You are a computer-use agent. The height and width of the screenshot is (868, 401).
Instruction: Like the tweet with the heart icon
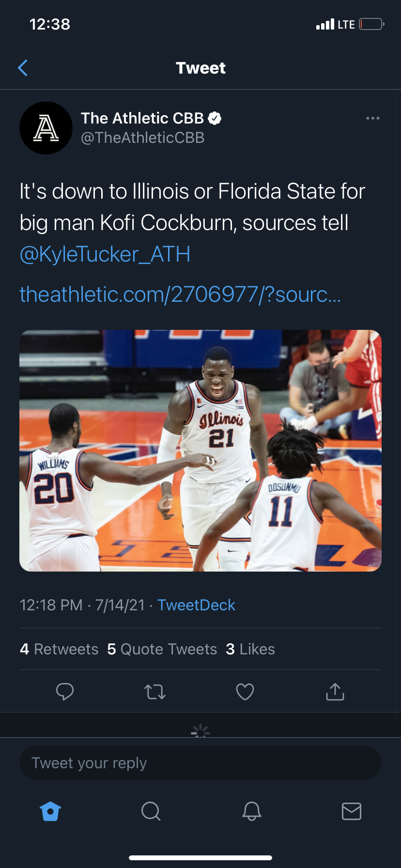pos(245,692)
